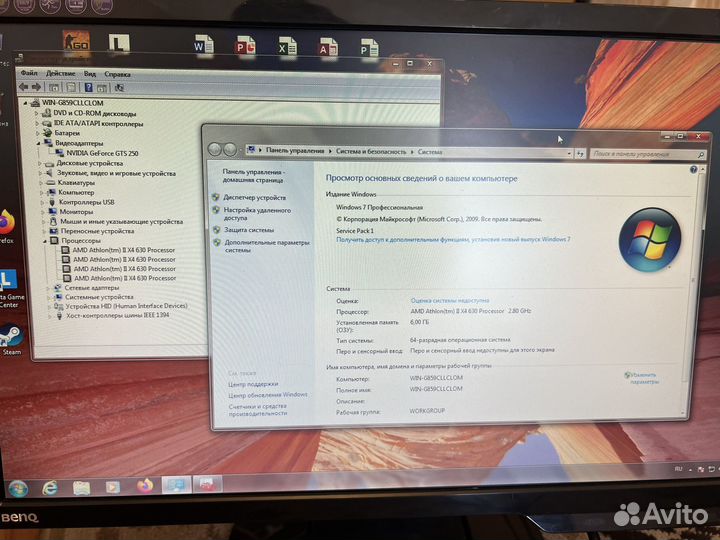Click the Windows Start button
The width and height of the screenshot is (720, 540).
coord(18,489)
